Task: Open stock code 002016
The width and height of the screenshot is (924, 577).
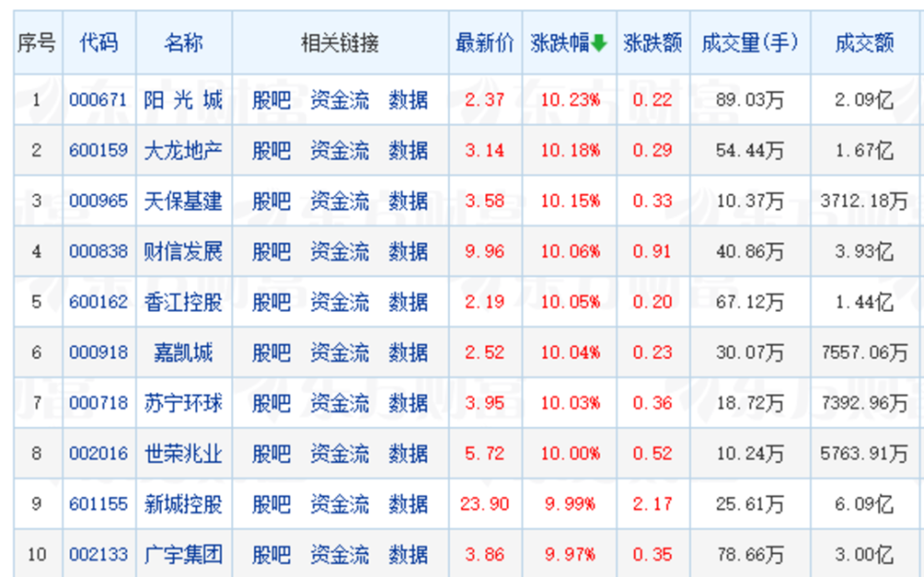Action: (x=99, y=454)
